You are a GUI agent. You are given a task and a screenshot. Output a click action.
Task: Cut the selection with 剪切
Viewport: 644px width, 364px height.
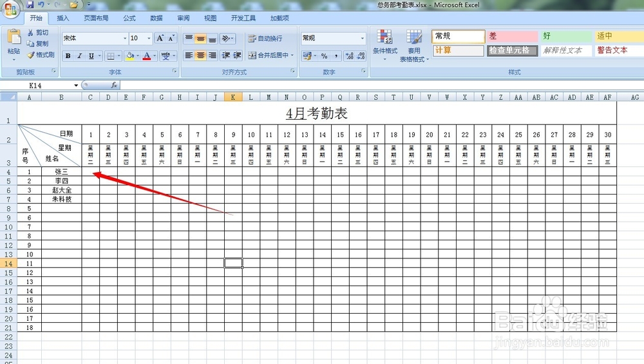(38, 32)
